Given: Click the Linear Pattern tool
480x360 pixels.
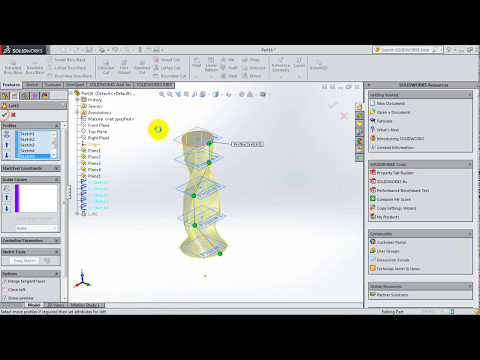Looking at the screenshot, I should pyautogui.click(x=211, y=65).
